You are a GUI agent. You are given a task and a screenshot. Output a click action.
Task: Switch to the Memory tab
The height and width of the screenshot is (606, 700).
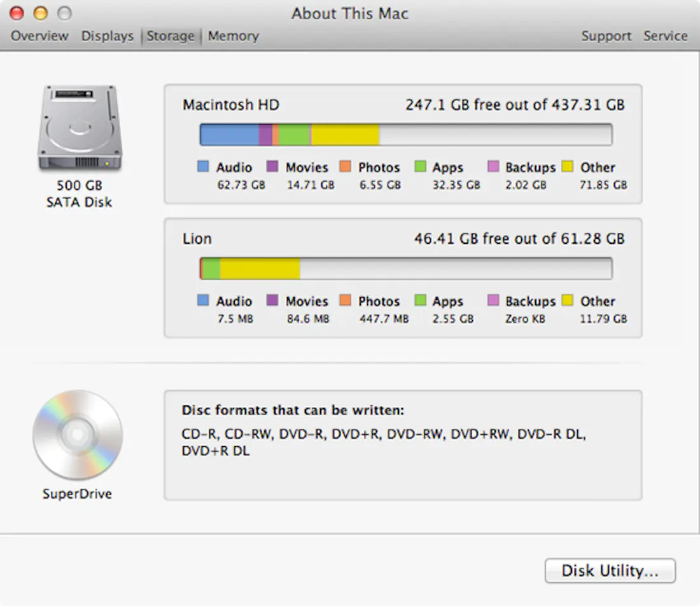click(x=233, y=36)
